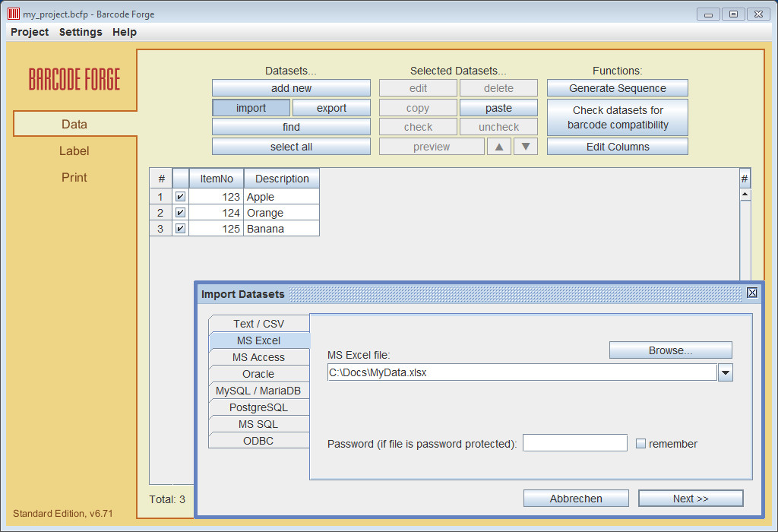Click the move dataset up arrow
Viewport: 778px width, 532px height.
498,147
